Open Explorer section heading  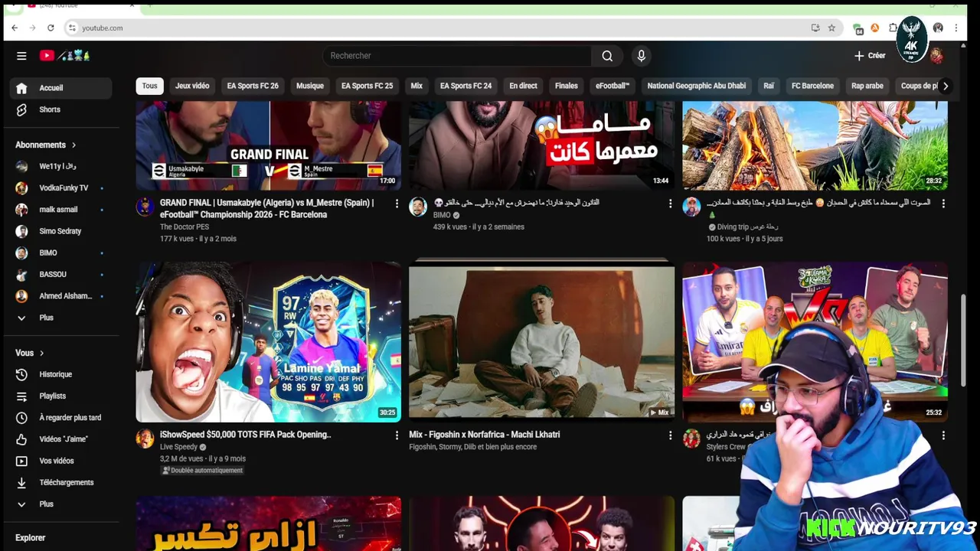pyautogui.click(x=31, y=538)
